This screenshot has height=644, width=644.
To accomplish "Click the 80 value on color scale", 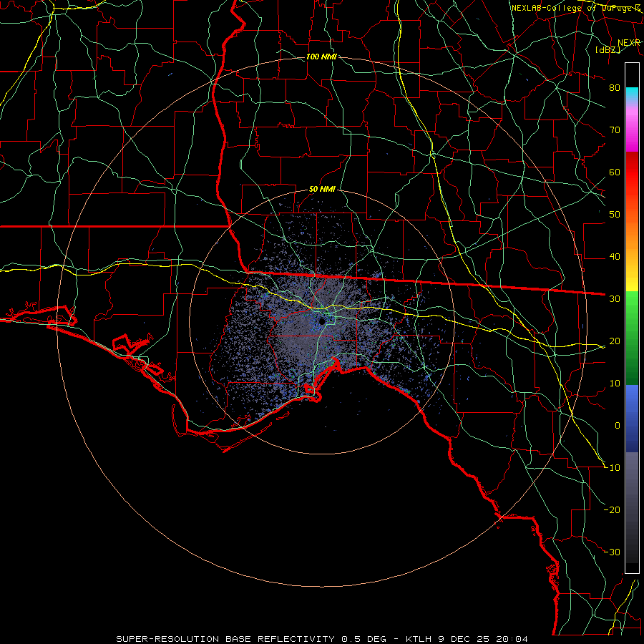I will pos(615,88).
